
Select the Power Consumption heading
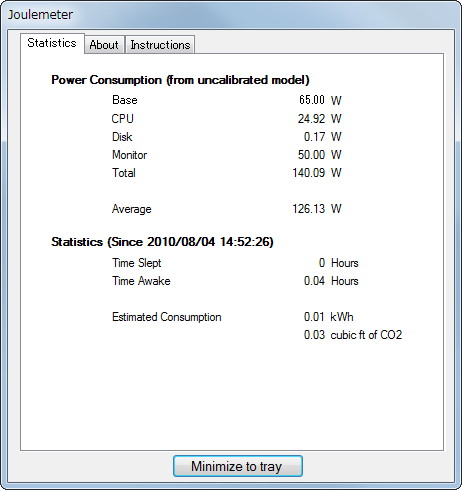point(180,80)
